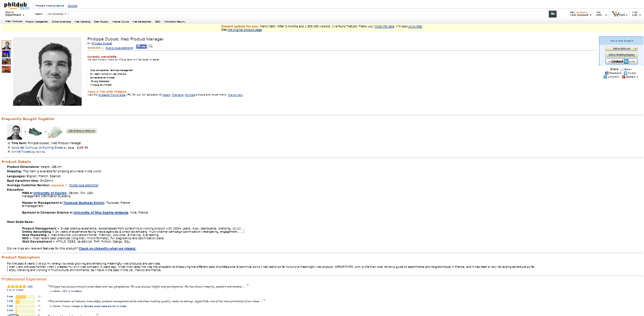
Task: Open University of Dayton link
Action: click(50, 193)
